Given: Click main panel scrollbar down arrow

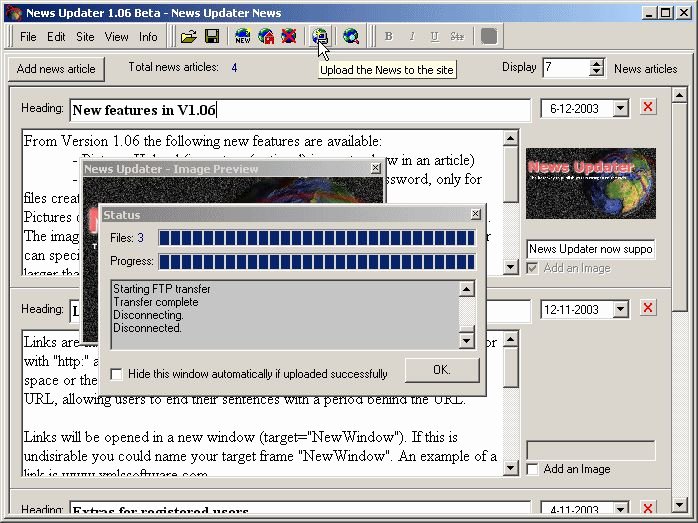Looking at the screenshot, I should (x=679, y=505).
